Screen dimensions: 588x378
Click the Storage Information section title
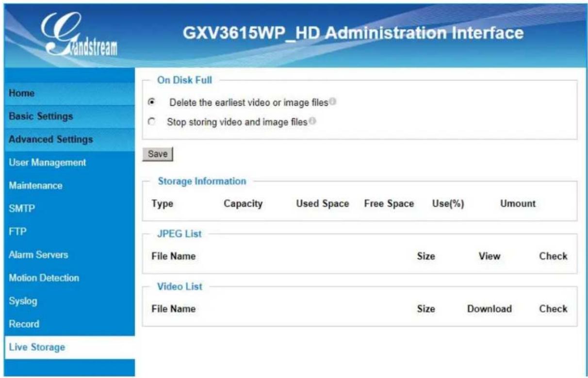click(x=202, y=181)
